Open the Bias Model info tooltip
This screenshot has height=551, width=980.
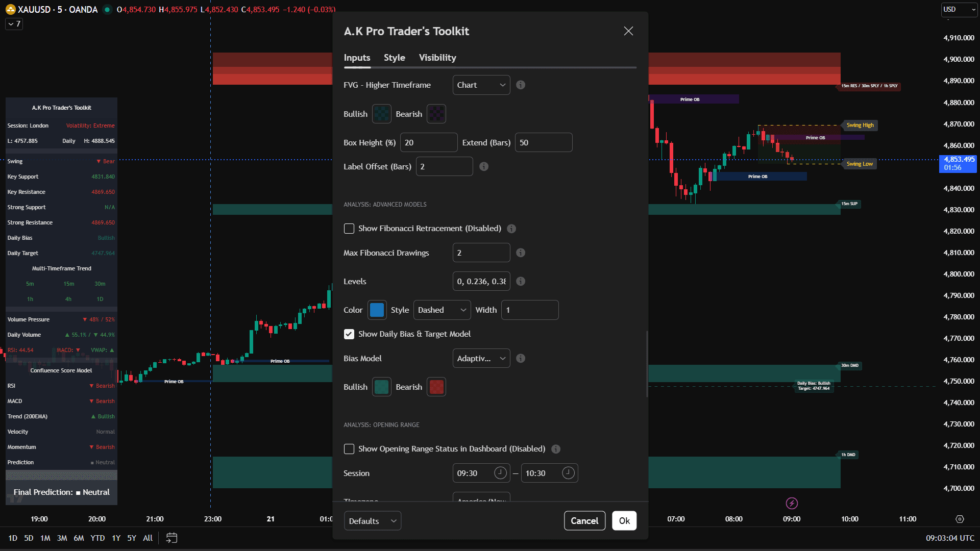pyautogui.click(x=521, y=358)
